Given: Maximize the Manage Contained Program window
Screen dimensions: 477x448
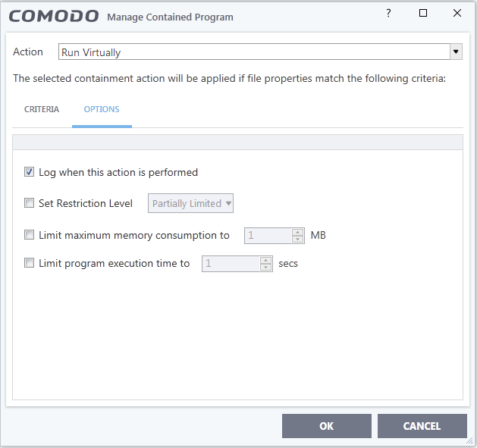Looking at the screenshot, I should coord(423,13).
